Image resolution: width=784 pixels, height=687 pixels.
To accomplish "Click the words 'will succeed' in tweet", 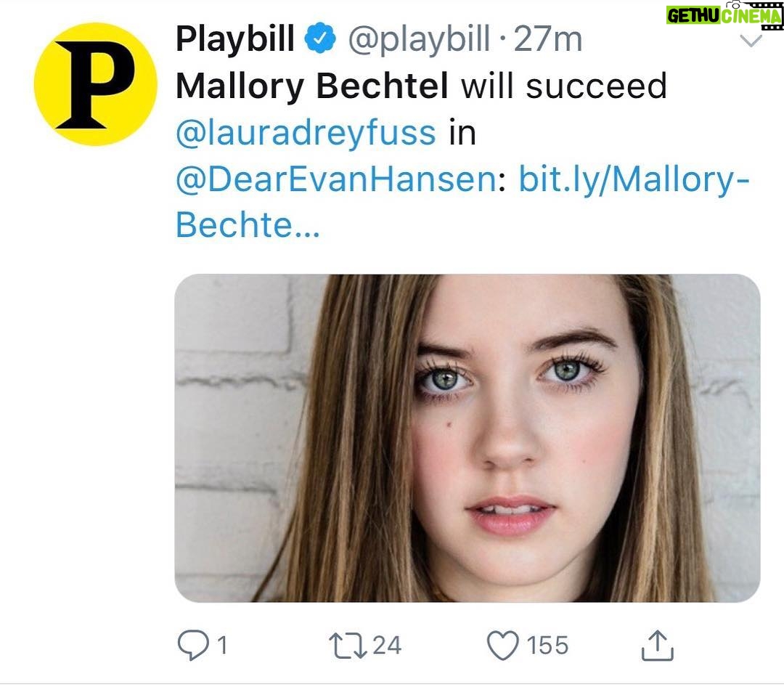I will (x=563, y=87).
